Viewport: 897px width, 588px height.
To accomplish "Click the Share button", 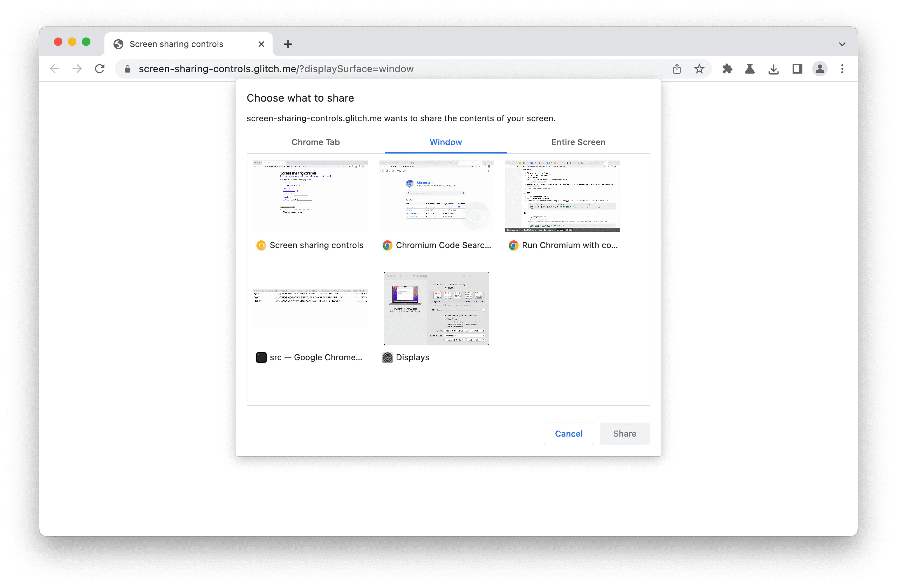I will [x=625, y=433].
